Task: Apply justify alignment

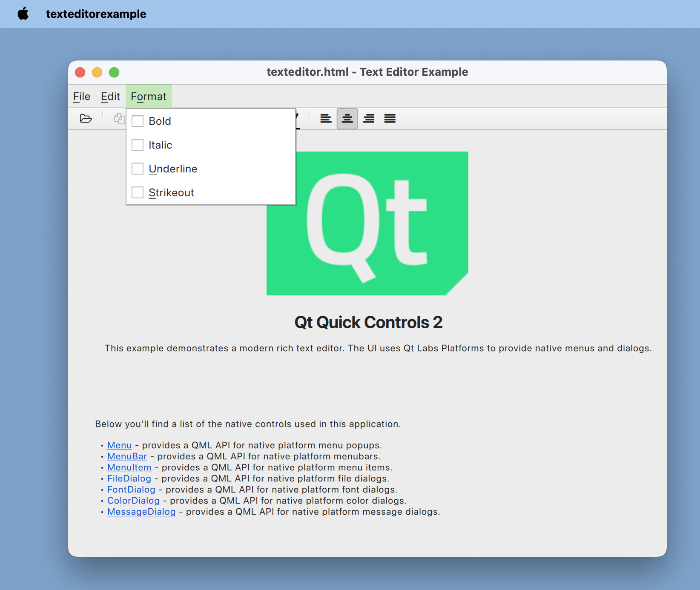Action: point(390,118)
